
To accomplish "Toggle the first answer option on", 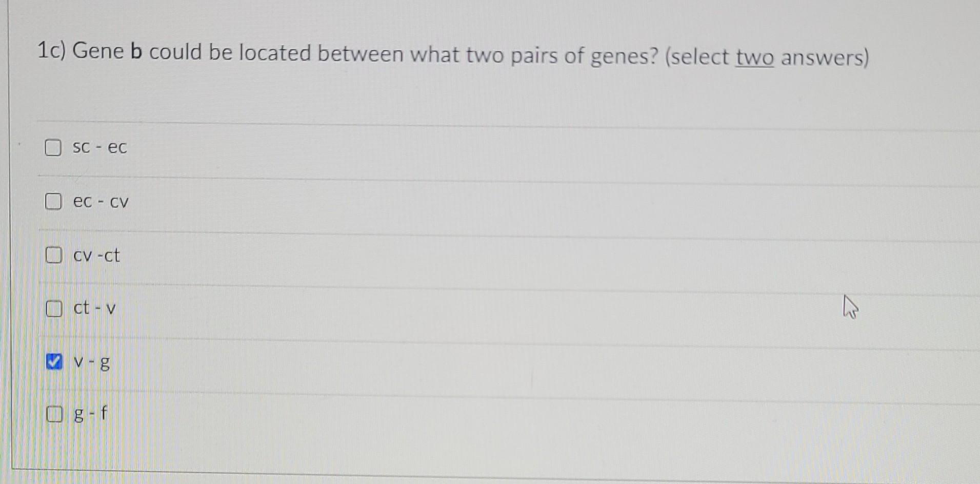I will [53, 147].
